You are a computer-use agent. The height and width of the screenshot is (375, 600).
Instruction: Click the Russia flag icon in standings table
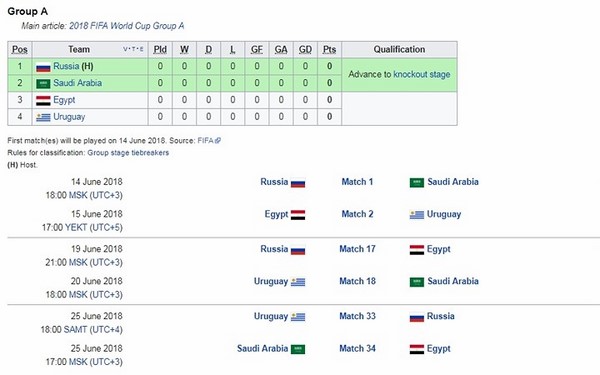click(x=43, y=67)
